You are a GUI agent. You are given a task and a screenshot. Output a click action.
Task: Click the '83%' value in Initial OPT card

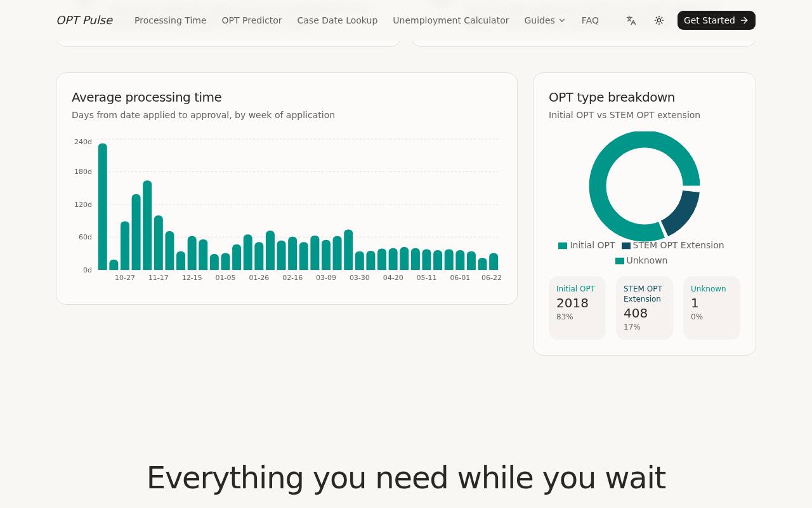point(565,317)
